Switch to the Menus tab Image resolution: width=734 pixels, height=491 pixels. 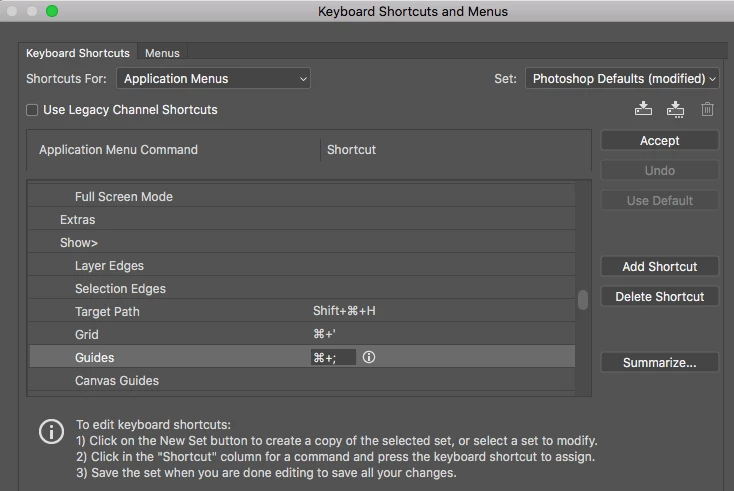point(162,53)
